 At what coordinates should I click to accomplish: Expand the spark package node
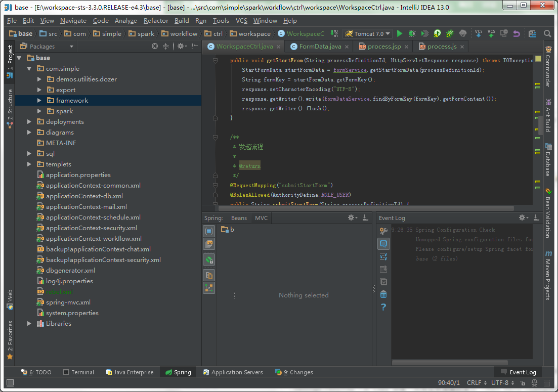pyautogui.click(x=40, y=111)
